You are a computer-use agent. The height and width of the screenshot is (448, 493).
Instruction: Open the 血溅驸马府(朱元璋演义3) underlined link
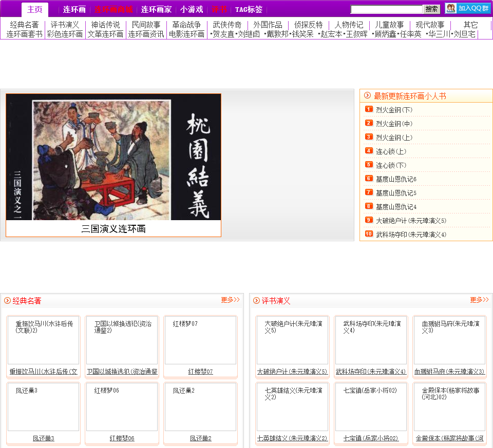(450, 372)
